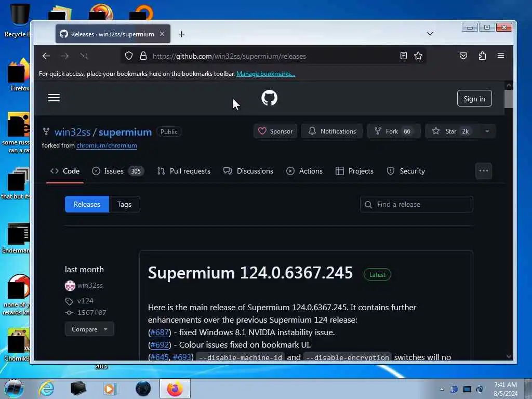Open tracking protection shield icon
Image resolution: width=532 pixels, height=399 pixels.
point(129,56)
